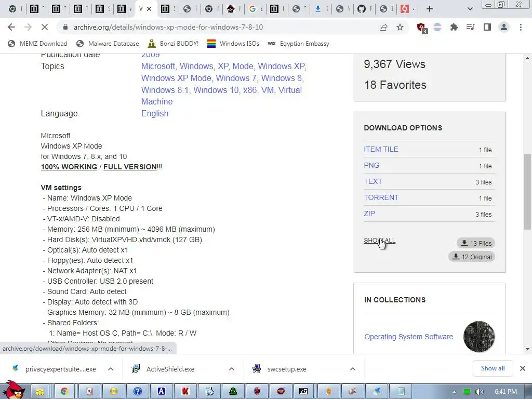Image resolution: width=532 pixels, height=399 pixels.
Task: Toggle the browser side panel
Action: tap(487, 27)
